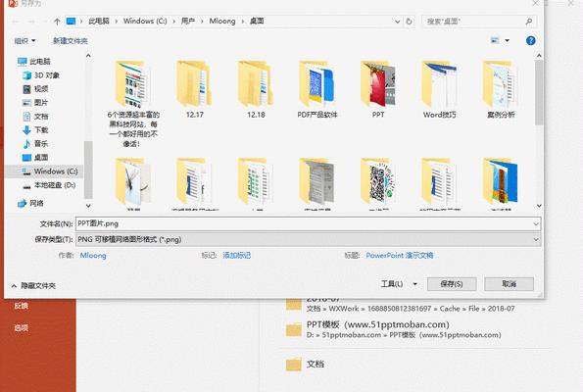Go up one folder level arrow

(x=57, y=22)
